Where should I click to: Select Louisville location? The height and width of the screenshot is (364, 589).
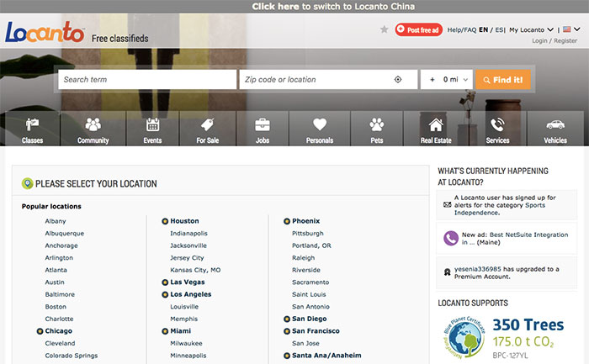pyautogui.click(x=184, y=307)
